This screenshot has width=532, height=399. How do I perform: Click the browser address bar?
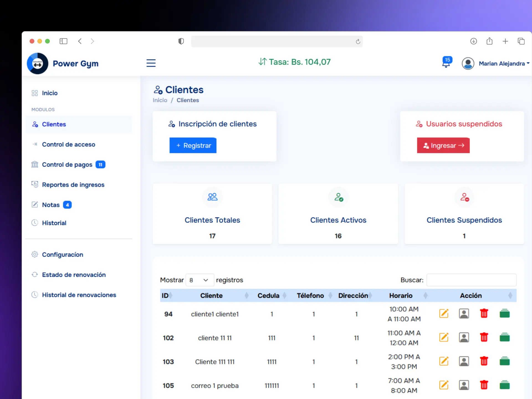[277, 41]
